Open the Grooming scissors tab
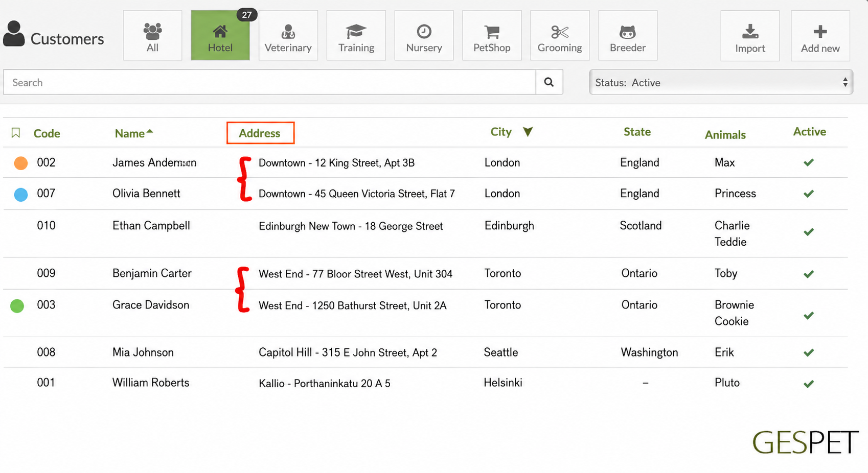Viewport: 868px width, 473px height. tap(560, 35)
